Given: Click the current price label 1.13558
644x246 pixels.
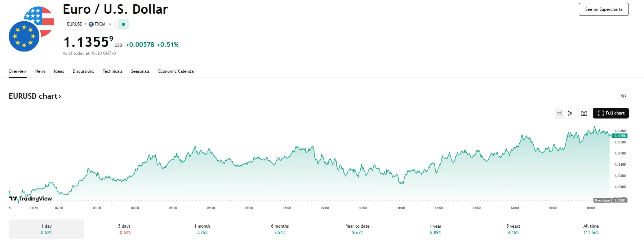Looking at the screenshot, I should [x=619, y=136].
